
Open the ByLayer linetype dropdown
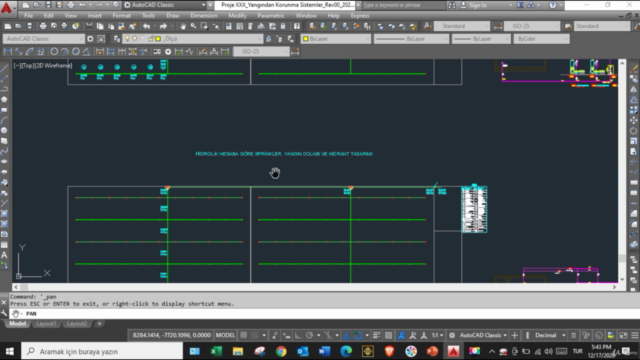coord(411,39)
